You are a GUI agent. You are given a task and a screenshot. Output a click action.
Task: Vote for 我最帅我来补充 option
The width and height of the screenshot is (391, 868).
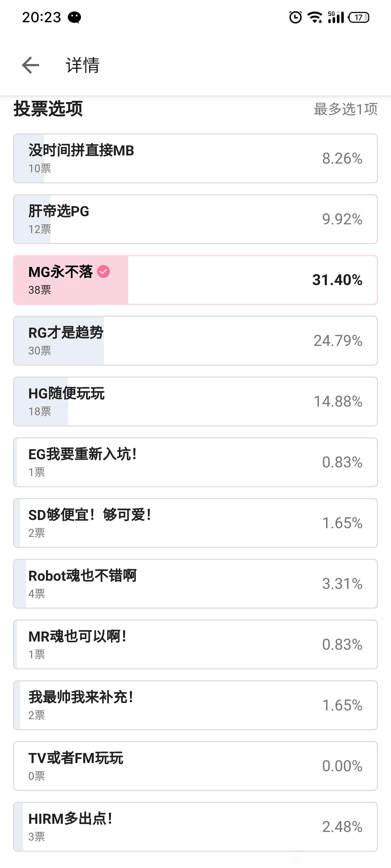click(195, 705)
